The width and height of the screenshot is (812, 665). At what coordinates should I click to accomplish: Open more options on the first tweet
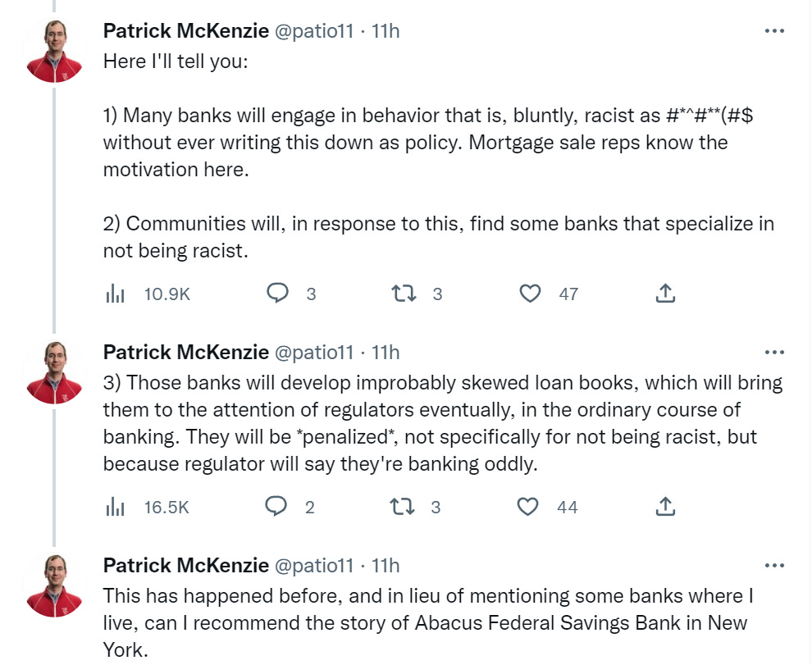[774, 31]
